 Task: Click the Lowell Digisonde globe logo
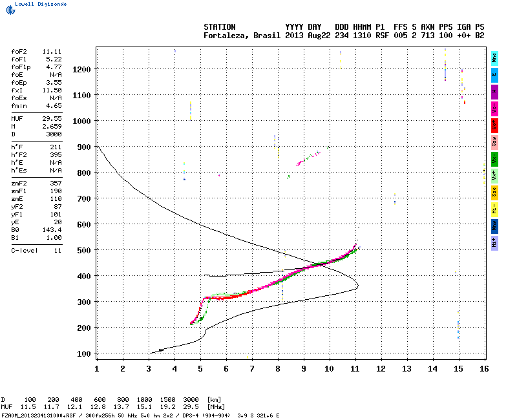(10, 10)
